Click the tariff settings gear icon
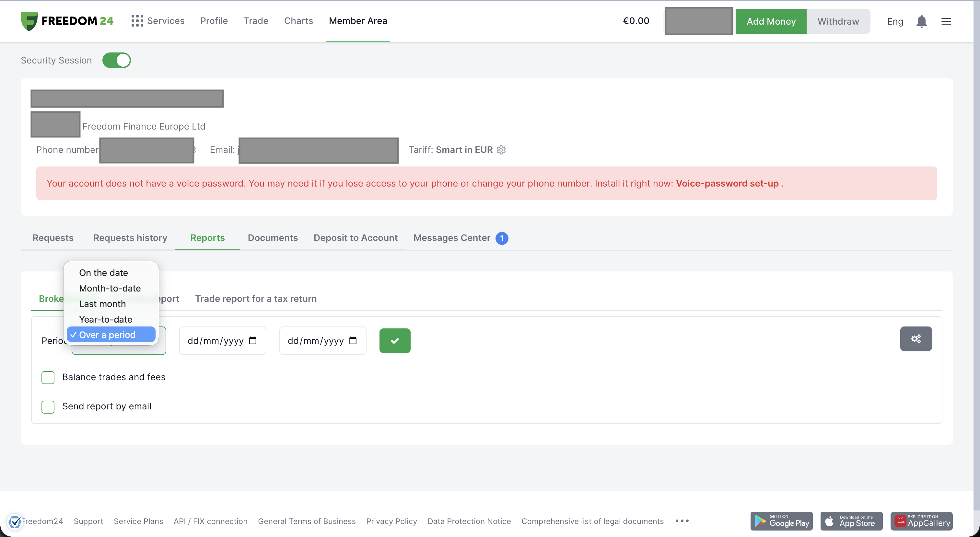This screenshot has width=980, height=537. pyautogui.click(x=501, y=150)
